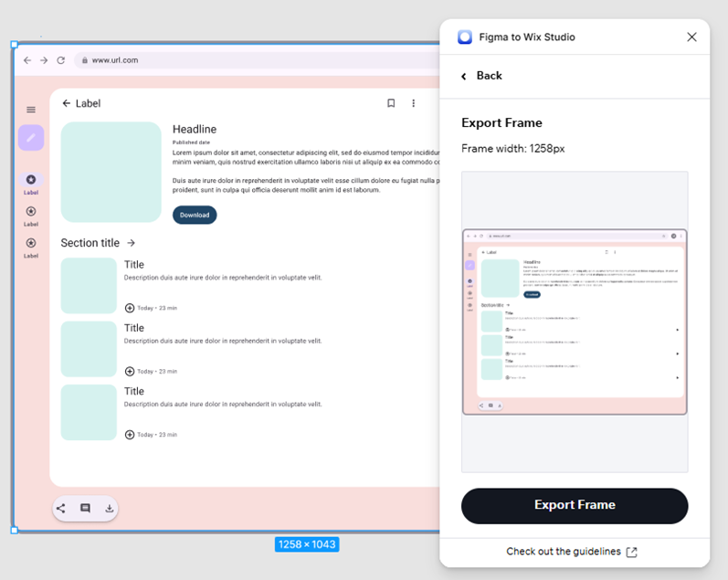Viewport: 728px width, 580px height.
Task: Select the first filled star Label item
Action: [x=31, y=184]
